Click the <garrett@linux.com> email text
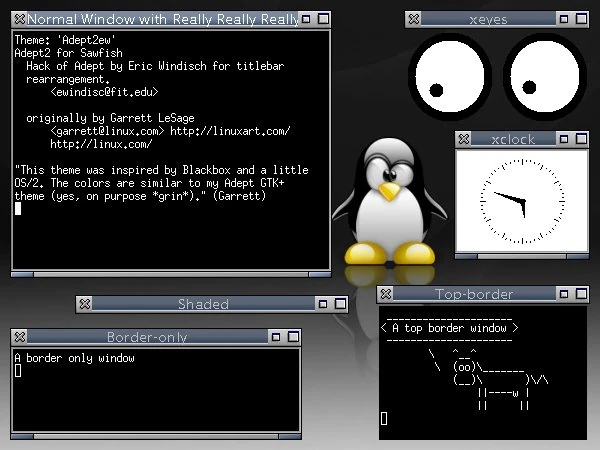Viewport: 600px width, 450px height. point(107,131)
